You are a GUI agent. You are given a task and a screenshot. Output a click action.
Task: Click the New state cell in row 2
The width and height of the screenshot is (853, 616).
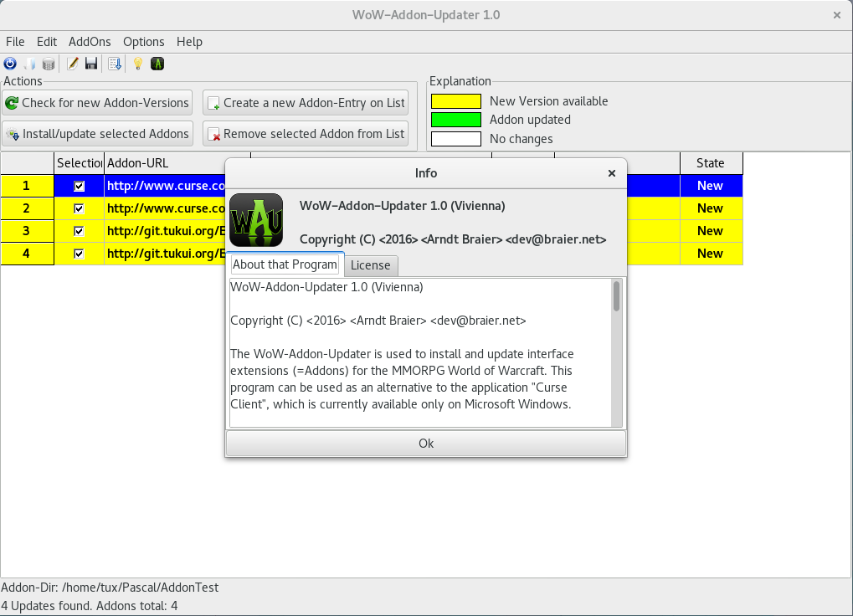711,208
